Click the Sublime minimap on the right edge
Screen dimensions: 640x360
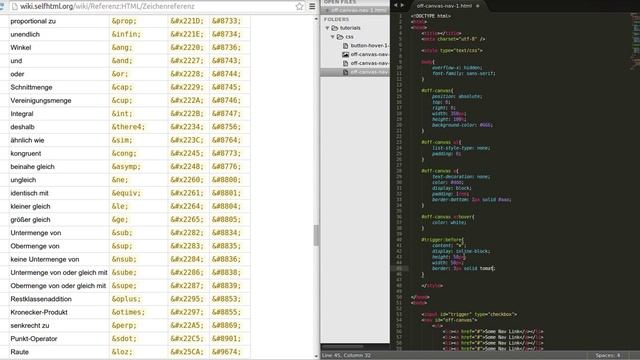(x=635, y=41)
